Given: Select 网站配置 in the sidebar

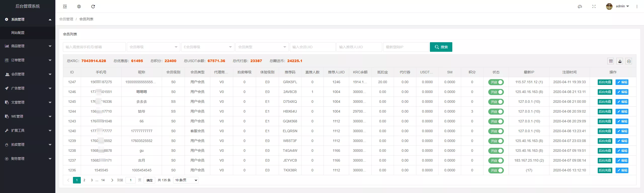Looking at the screenshot, I should point(18,33).
